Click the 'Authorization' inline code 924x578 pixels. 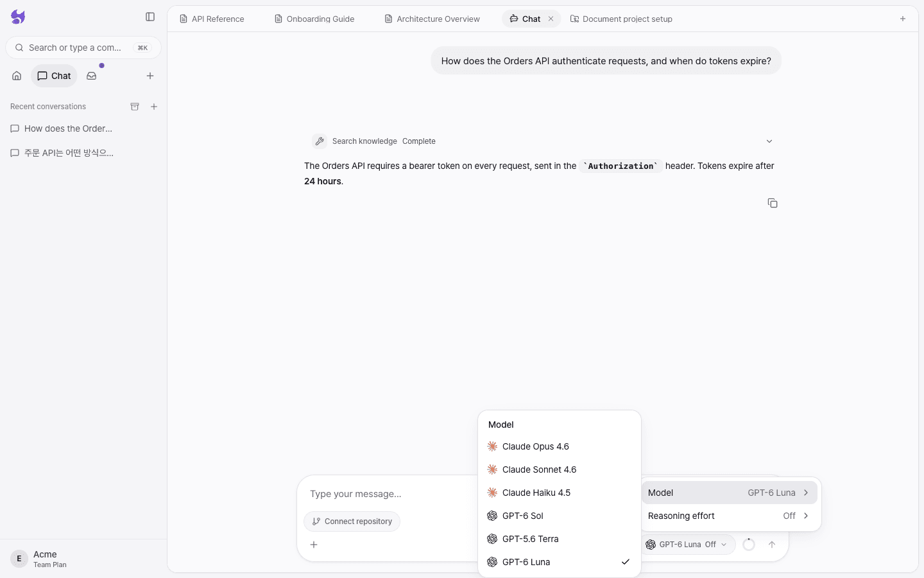(x=621, y=166)
